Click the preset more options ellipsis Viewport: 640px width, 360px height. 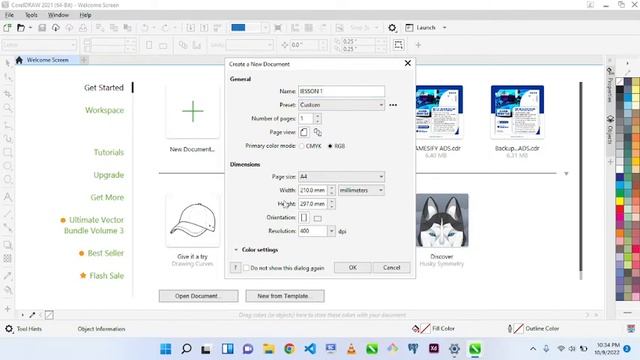(x=393, y=105)
